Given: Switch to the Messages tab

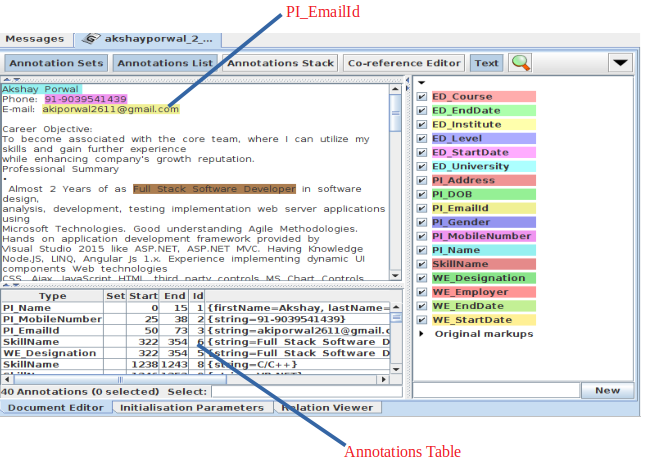Looking at the screenshot, I should click(x=35, y=39).
